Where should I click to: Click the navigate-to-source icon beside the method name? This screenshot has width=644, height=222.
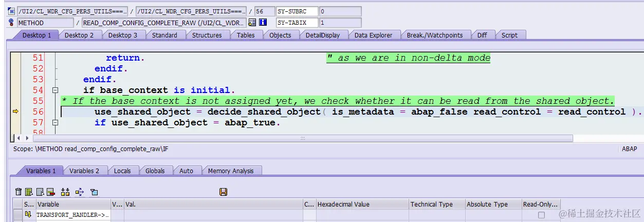tap(252, 23)
